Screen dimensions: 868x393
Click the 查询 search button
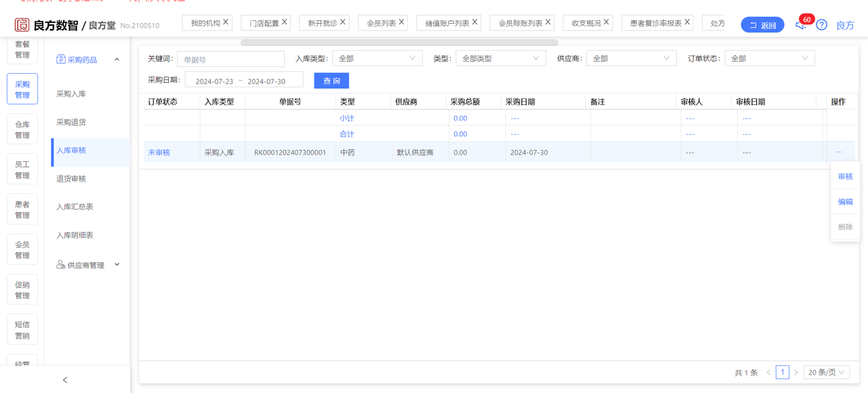pos(332,81)
